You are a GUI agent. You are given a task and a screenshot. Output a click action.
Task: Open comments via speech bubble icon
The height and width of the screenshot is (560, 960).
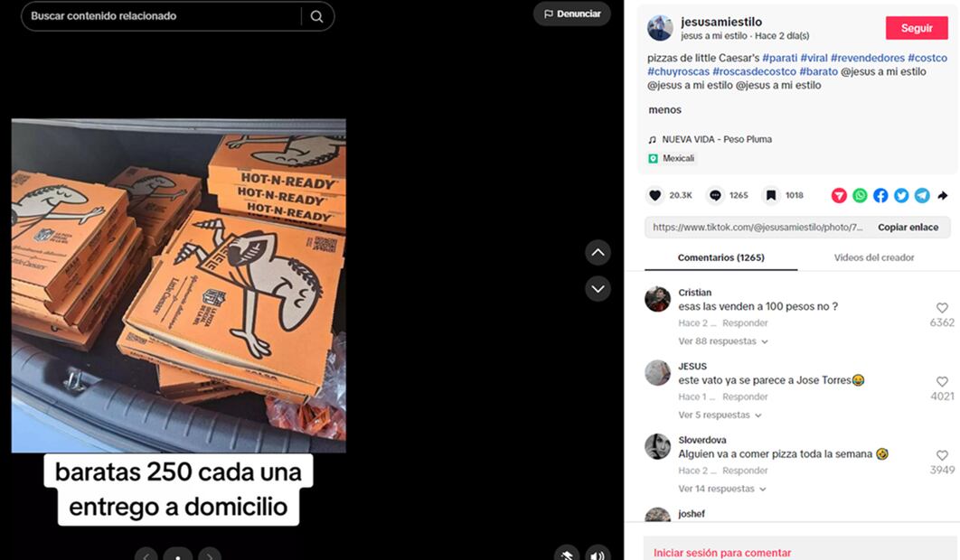(x=715, y=195)
